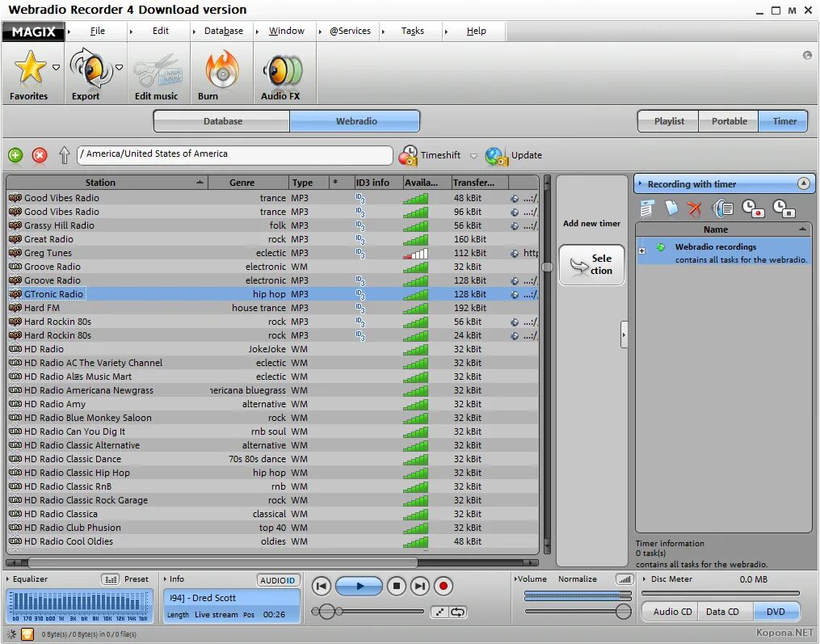Collapse the right side panel handle

[x=624, y=335]
